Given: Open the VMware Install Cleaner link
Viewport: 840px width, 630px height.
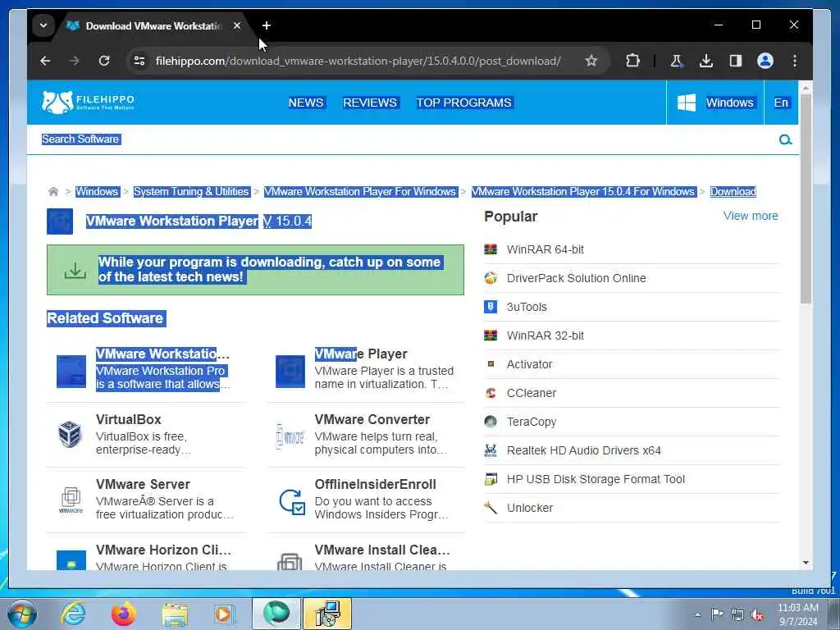Looking at the screenshot, I should tap(382, 550).
